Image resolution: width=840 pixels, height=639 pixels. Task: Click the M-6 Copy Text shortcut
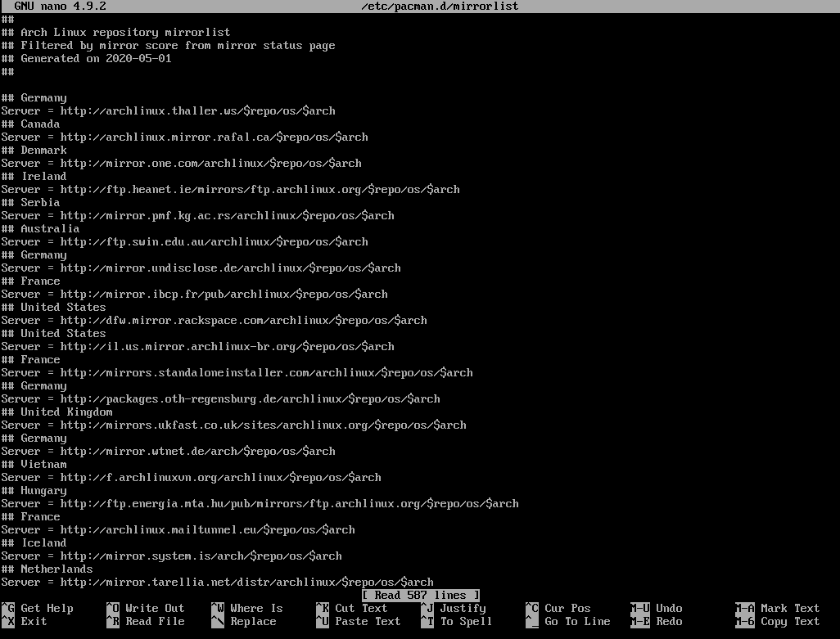click(x=778, y=622)
